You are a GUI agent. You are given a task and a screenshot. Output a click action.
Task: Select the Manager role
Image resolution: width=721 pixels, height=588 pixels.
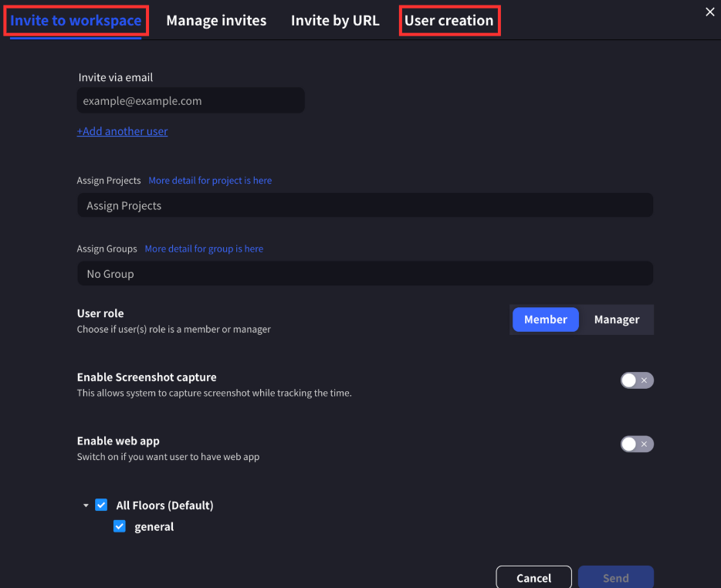click(x=616, y=319)
